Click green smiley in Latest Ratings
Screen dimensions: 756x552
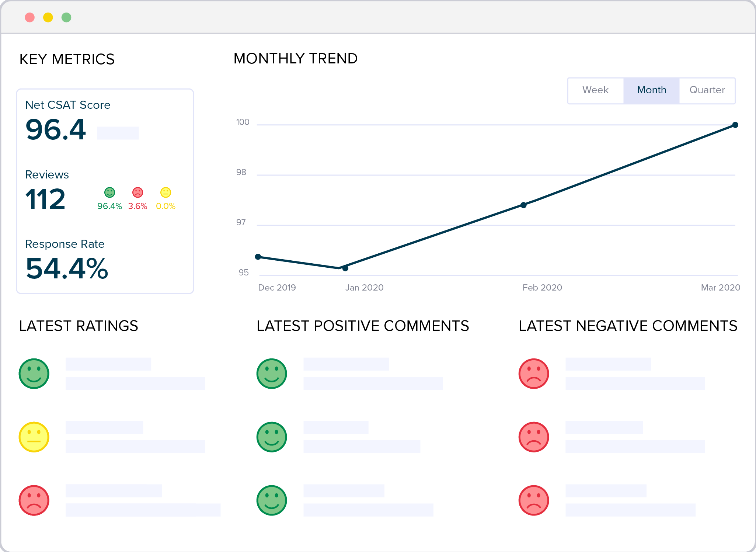[x=34, y=374]
